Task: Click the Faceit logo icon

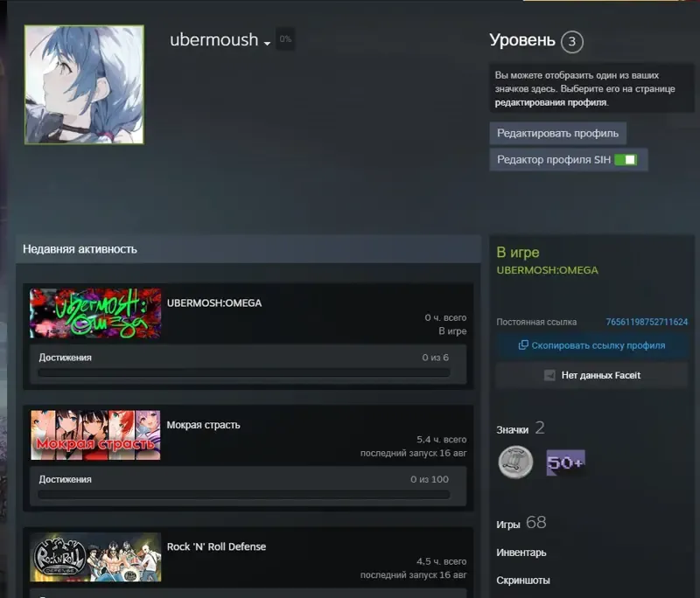Action: coord(549,375)
